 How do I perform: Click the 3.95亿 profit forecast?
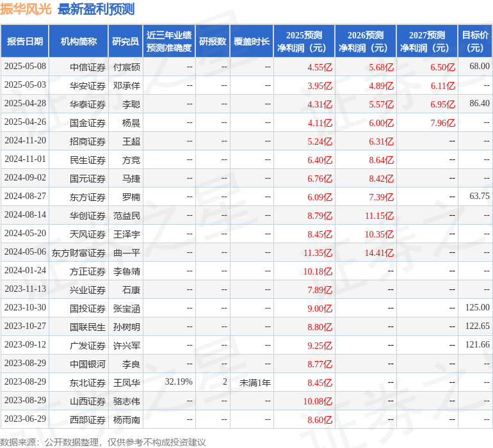coord(319,86)
